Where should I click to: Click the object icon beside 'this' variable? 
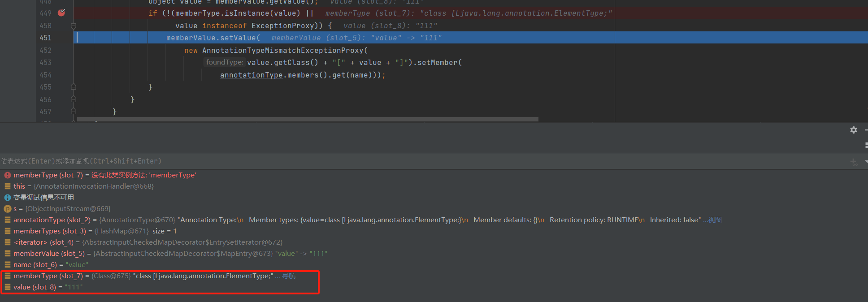pos(8,186)
